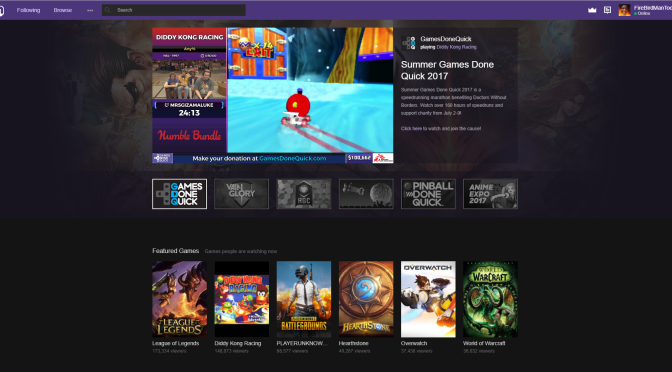672x372 pixels.
Task: Select the Vainglory carousel thumbnail
Action: point(241,194)
